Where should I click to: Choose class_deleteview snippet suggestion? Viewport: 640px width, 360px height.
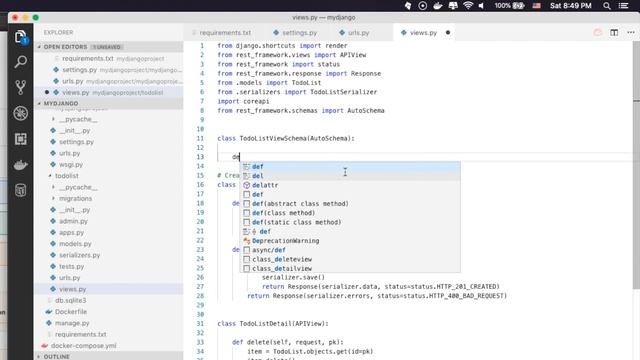tap(350, 260)
